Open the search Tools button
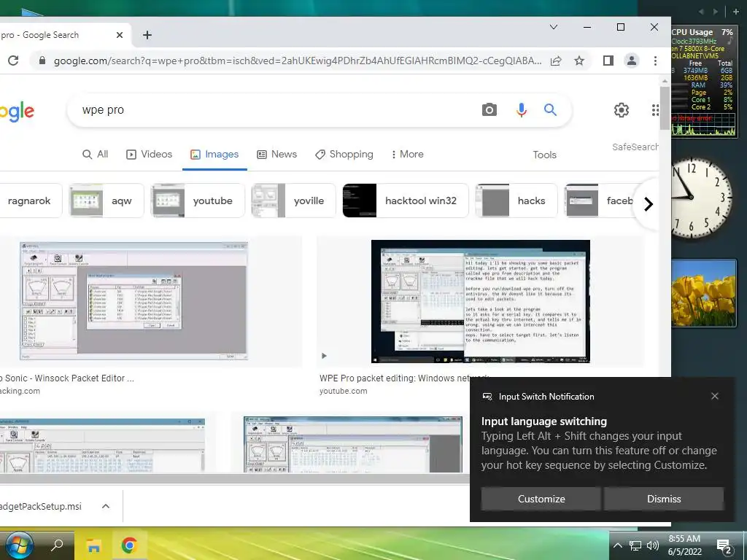The width and height of the screenshot is (747, 560). coord(544,155)
